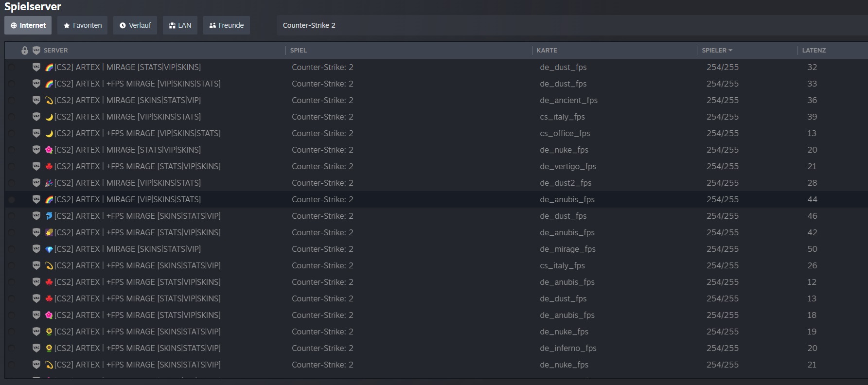Click Counter-Strike: 2 game in latency 28 row
The height and width of the screenshot is (385, 868).
coord(322,183)
